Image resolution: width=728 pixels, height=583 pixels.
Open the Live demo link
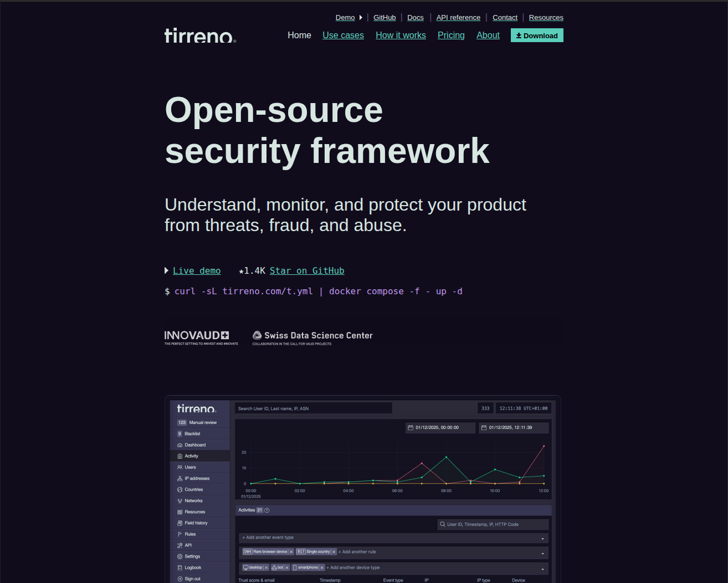coord(197,271)
